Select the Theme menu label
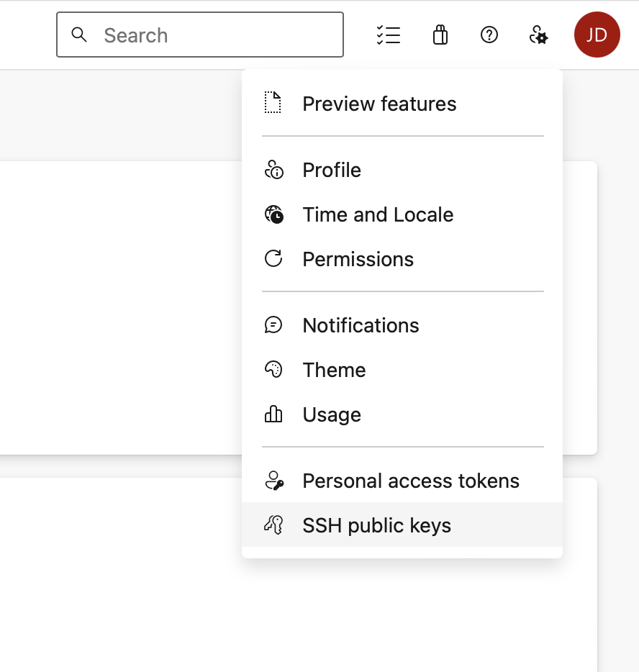Image resolution: width=639 pixels, height=672 pixels. click(334, 370)
